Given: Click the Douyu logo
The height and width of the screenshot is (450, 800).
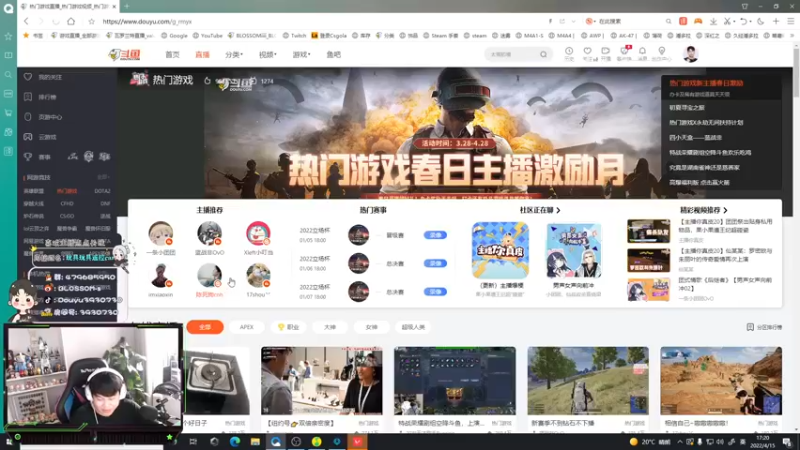Looking at the screenshot, I should (125, 55).
